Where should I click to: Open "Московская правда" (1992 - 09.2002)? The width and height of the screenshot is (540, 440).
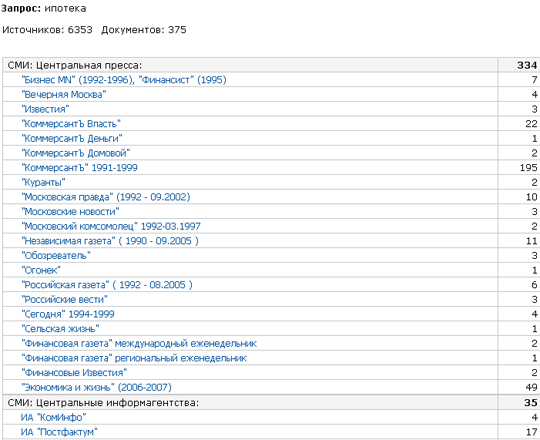(106, 197)
